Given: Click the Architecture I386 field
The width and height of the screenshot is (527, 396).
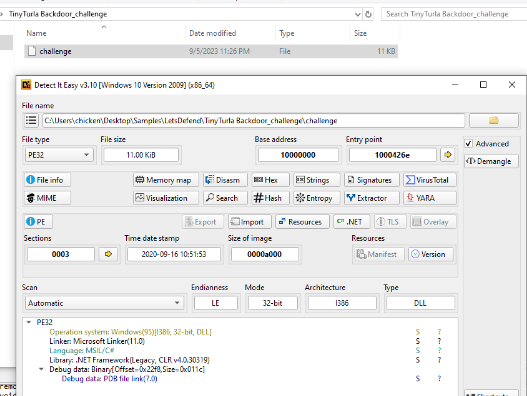Looking at the screenshot, I should [342, 303].
